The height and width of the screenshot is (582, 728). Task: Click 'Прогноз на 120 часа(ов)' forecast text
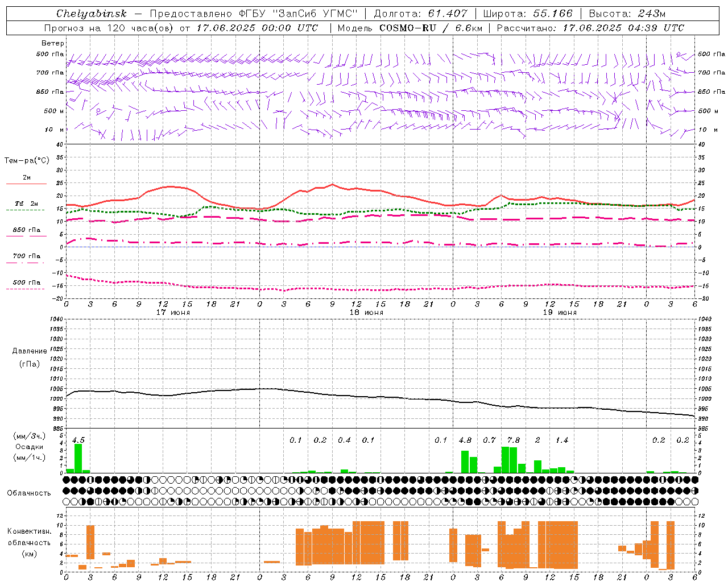(x=110, y=28)
